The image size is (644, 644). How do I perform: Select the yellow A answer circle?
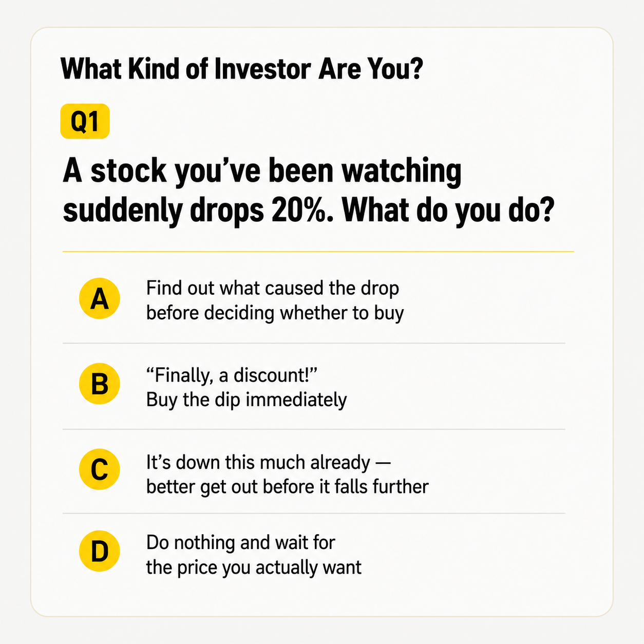pos(100,298)
